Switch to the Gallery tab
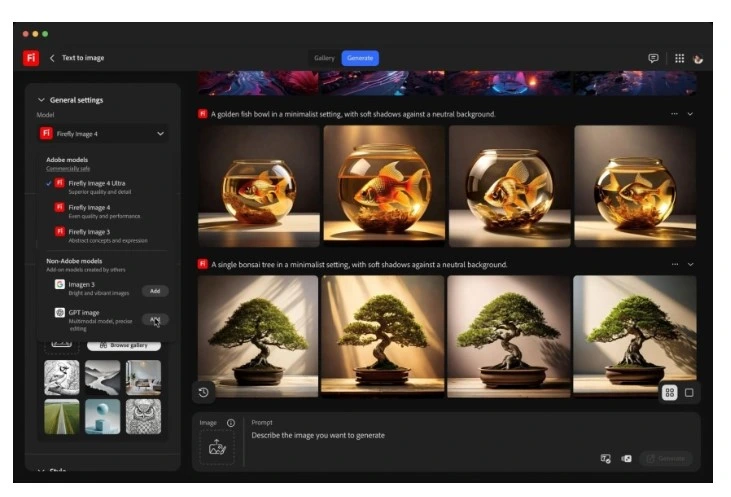Viewport: 731px width, 497px height. tap(324, 58)
